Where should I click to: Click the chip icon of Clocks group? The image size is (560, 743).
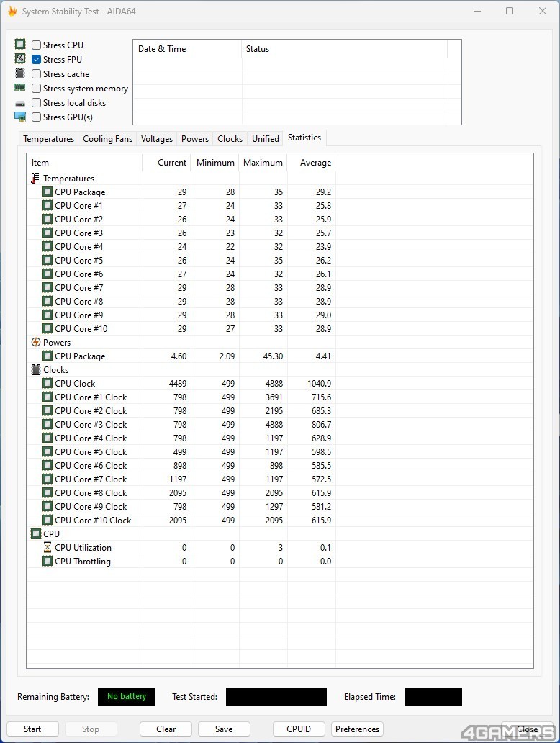[x=35, y=369]
